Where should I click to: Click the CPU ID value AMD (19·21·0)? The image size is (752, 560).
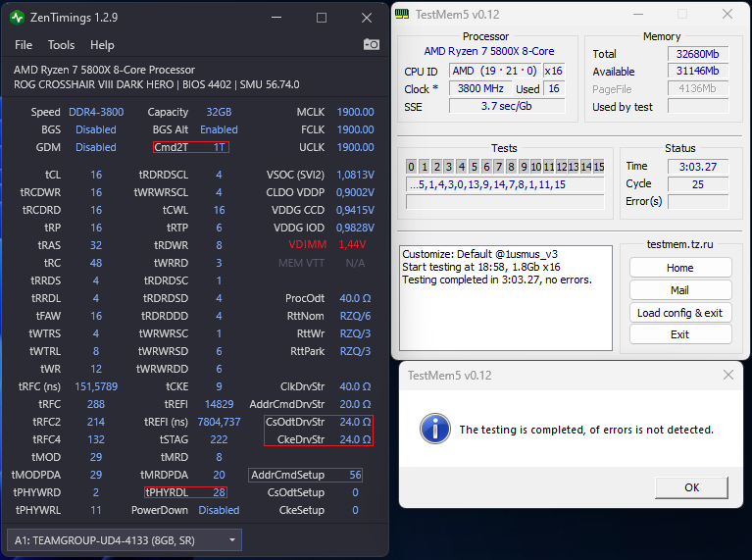[495, 71]
